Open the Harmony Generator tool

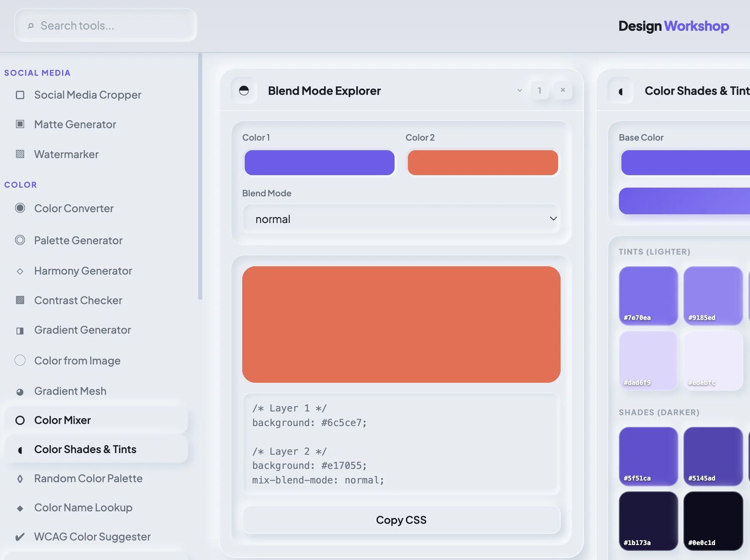82,271
